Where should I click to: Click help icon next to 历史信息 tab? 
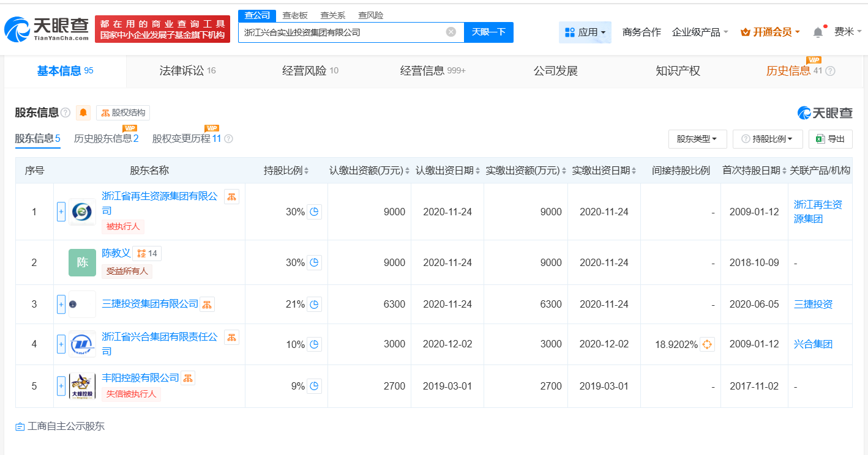coord(830,71)
